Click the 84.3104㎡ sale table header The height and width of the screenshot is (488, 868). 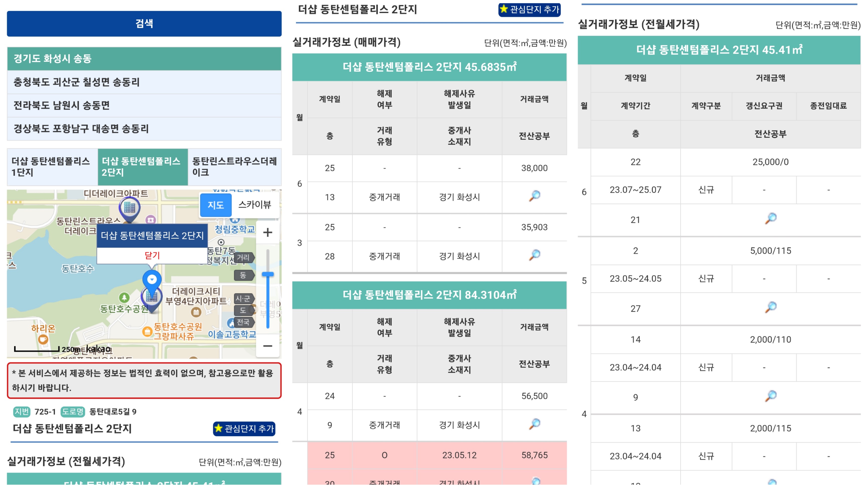(x=429, y=295)
